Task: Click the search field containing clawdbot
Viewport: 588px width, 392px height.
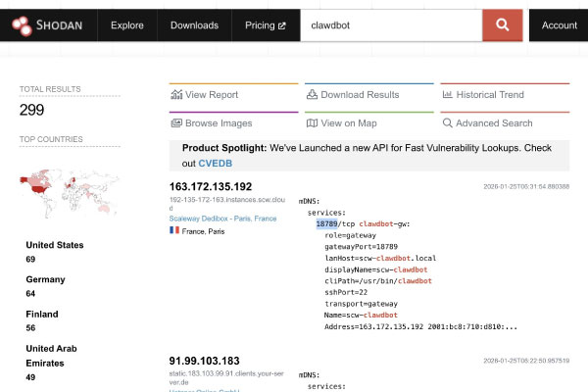Action: tap(391, 25)
